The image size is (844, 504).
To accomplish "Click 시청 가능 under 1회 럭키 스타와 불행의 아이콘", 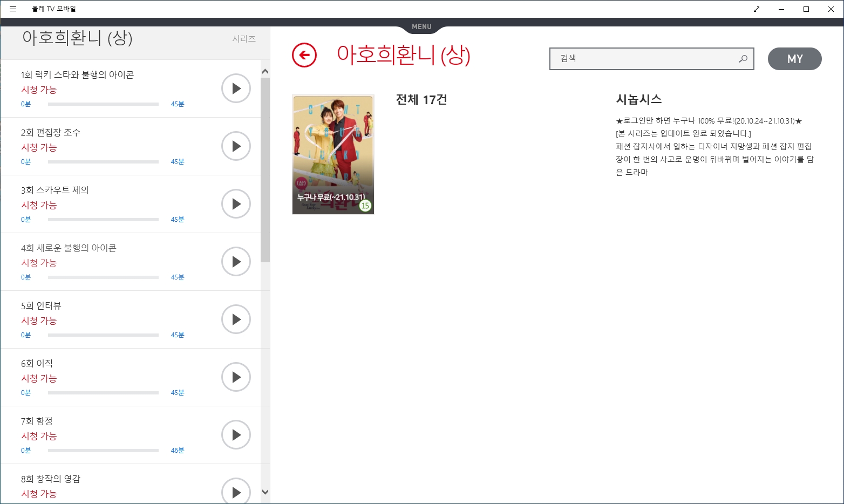I will coord(39,90).
